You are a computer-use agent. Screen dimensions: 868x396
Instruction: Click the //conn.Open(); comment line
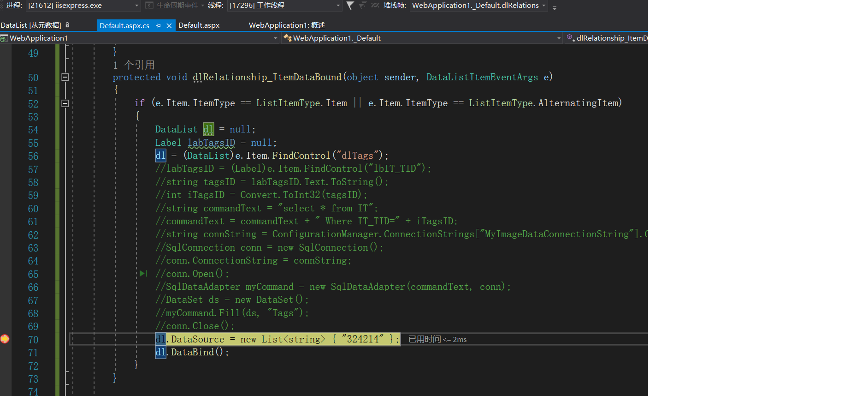(x=192, y=274)
